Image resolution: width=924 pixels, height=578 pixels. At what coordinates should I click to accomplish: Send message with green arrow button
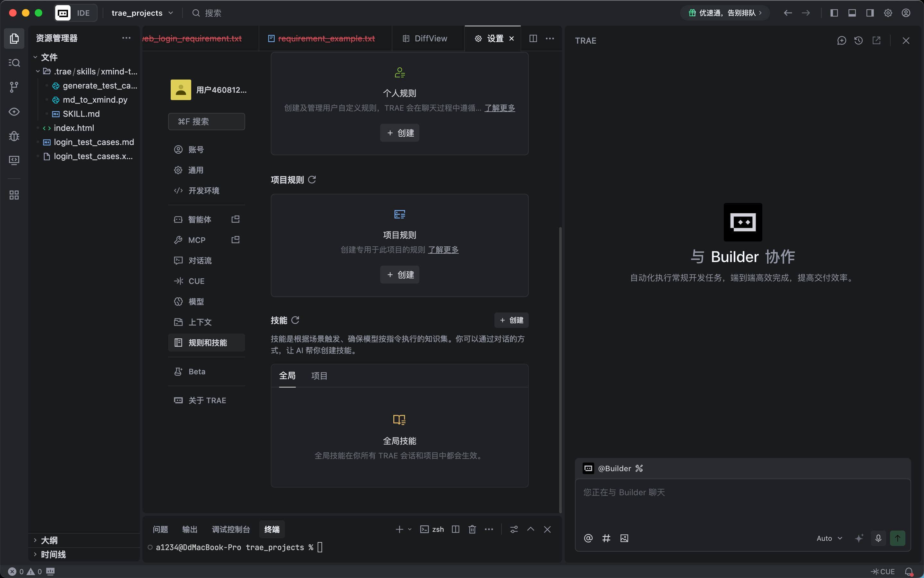(x=898, y=538)
